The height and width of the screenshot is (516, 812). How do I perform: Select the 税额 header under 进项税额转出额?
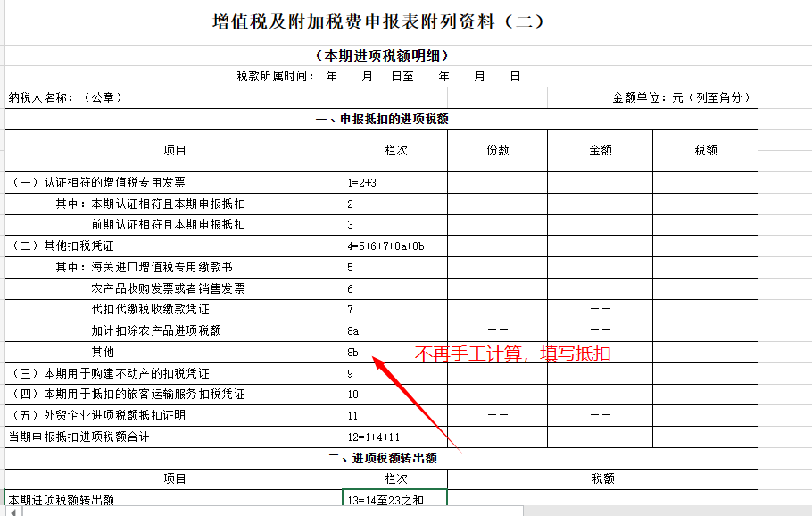point(603,479)
